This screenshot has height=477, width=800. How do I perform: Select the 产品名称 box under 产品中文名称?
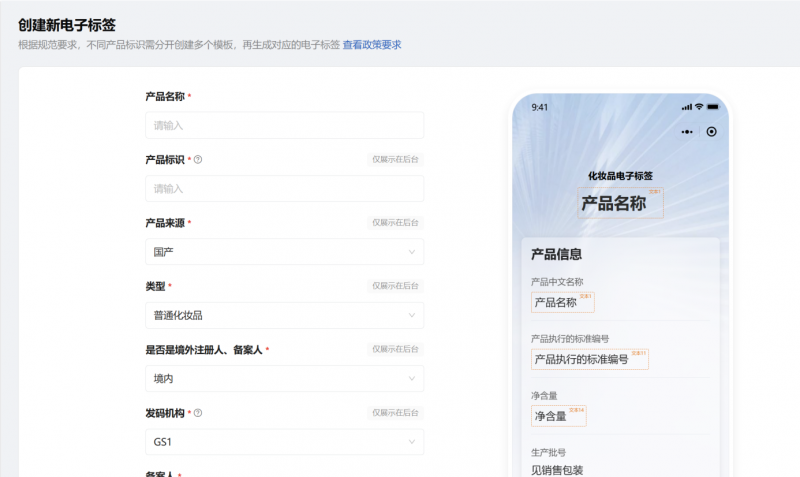click(x=562, y=302)
